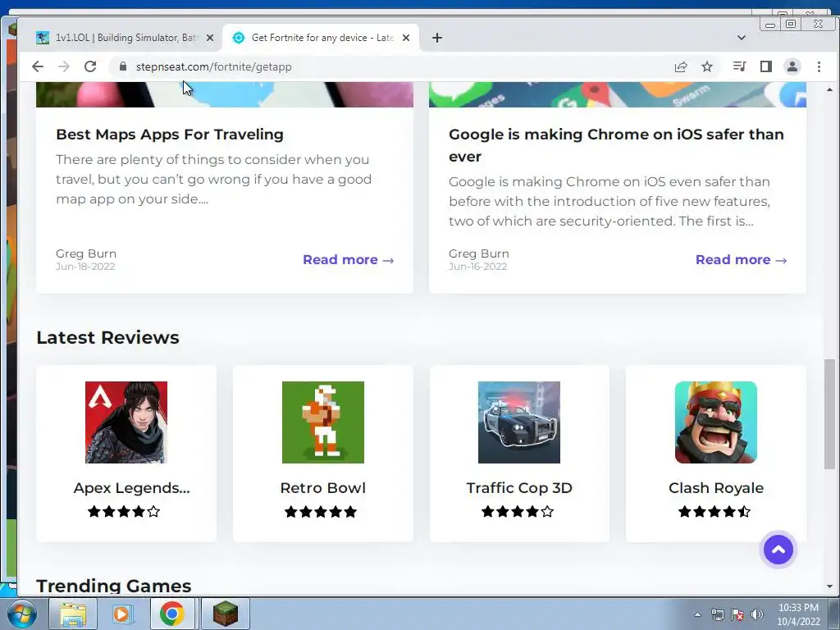Screen dimensions: 840x630
Task: Click the Retro Bowl title
Action: tap(323, 487)
